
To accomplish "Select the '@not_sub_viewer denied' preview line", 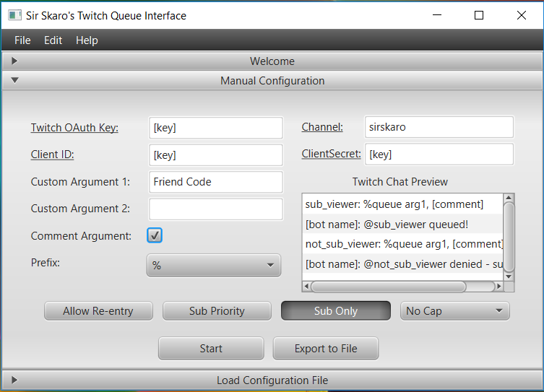I will pyautogui.click(x=402, y=264).
